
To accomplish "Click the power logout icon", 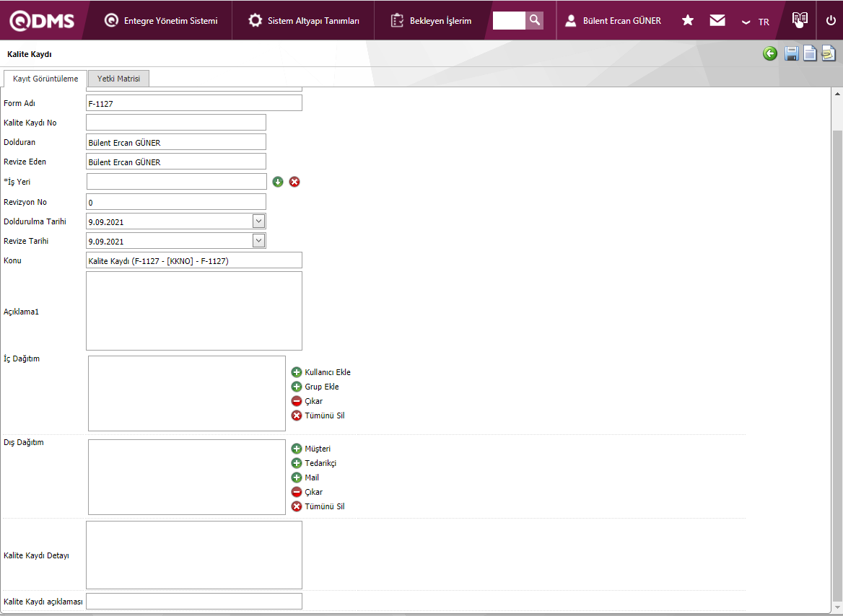I will coord(831,20).
